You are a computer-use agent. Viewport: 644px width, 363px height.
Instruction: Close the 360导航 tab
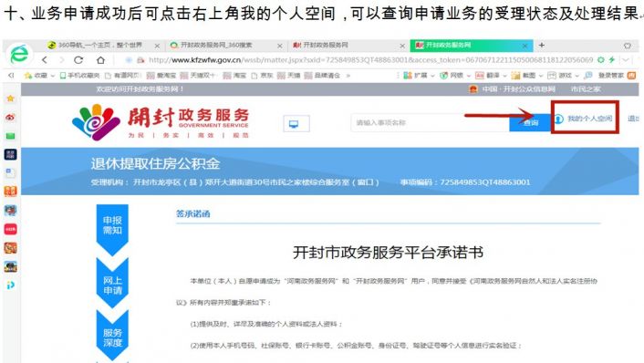coord(157,46)
